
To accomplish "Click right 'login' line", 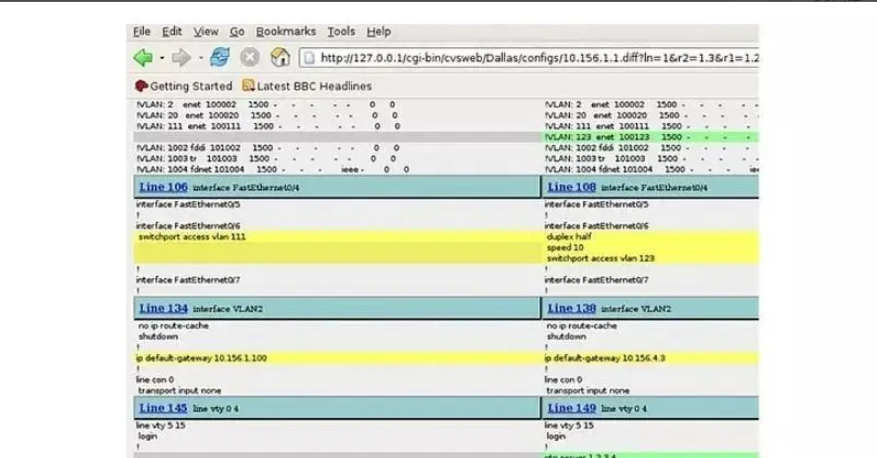I will click(556, 436).
